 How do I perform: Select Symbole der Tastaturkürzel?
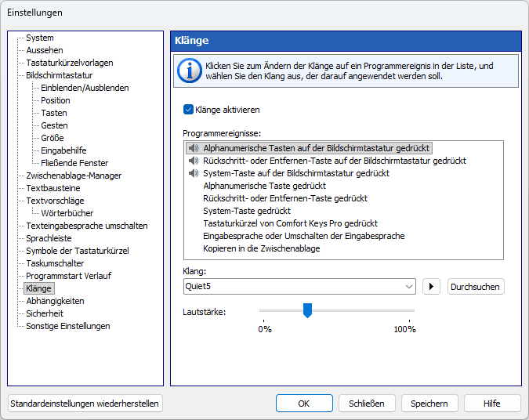(x=78, y=251)
